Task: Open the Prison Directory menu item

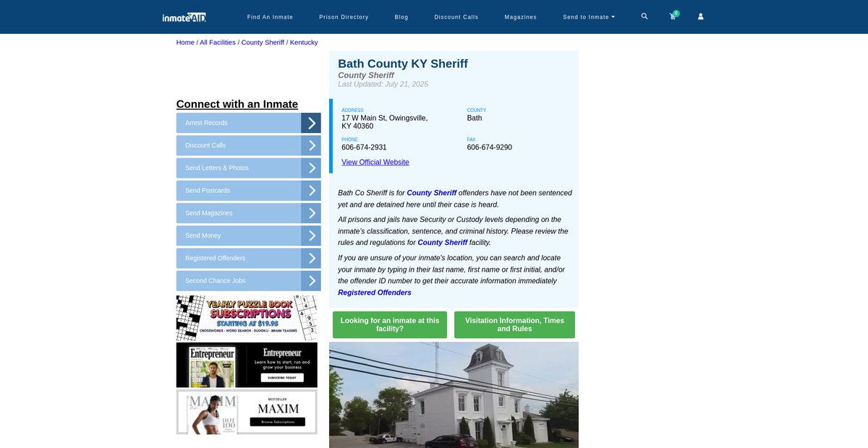Action: [x=344, y=17]
